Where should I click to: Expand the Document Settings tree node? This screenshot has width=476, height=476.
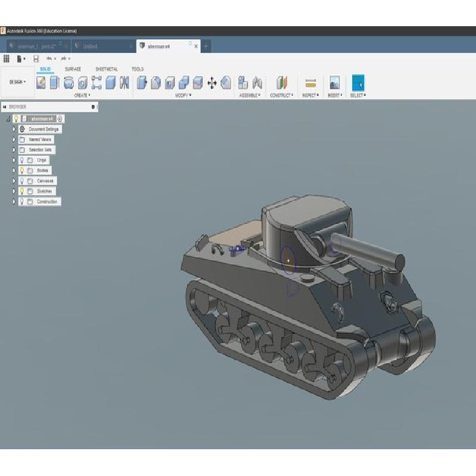click(14, 129)
